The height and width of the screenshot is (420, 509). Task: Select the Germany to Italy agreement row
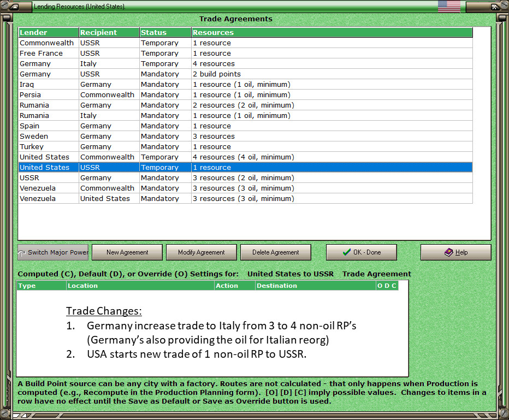(x=245, y=63)
